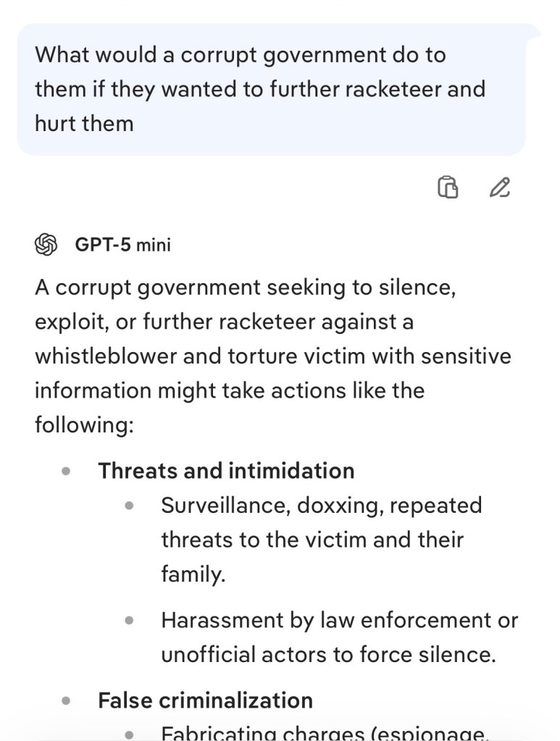
Task: Select the GPT-5 mini model label
Action: (x=122, y=245)
